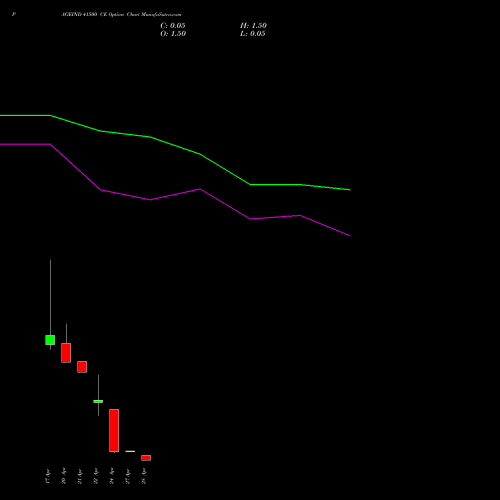This screenshot has width=500, height=500.
Task: Click the close value 'C: 0.05'
Action: [173, 26]
